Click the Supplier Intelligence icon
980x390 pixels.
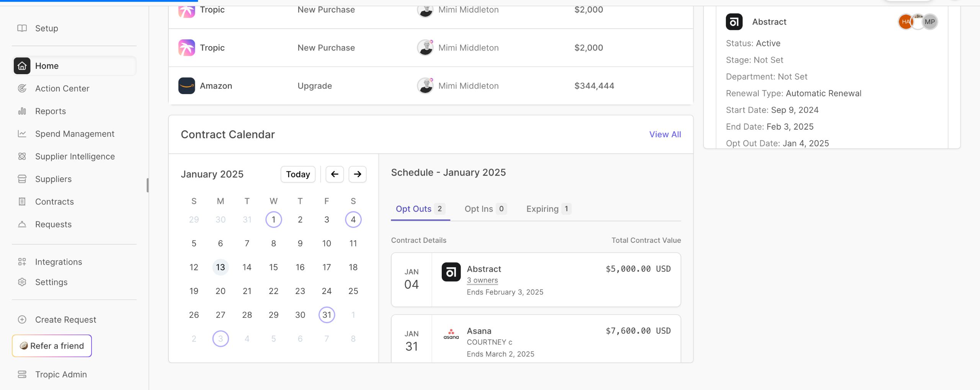tap(22, 156)
